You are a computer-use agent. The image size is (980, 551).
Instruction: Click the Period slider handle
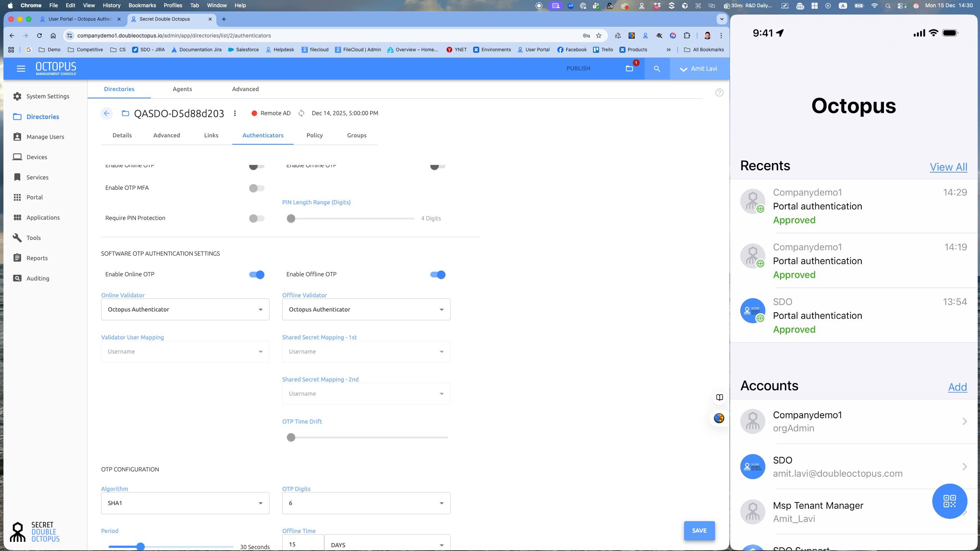pos(140,547)
